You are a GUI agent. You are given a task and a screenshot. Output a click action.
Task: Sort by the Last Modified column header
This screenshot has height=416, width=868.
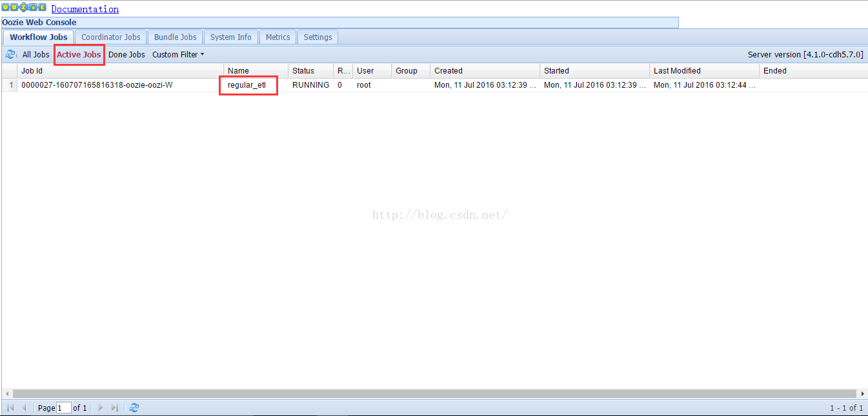pyautogui.click(x=705, y=71)
